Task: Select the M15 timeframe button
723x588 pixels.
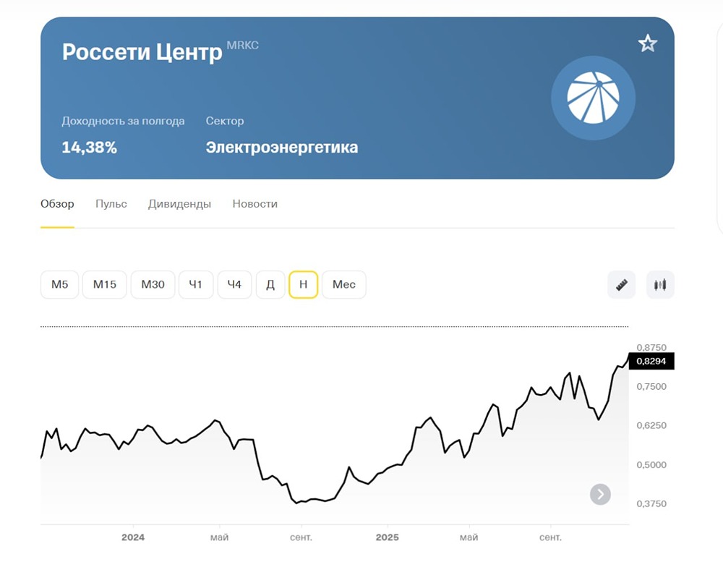Action: 104,284
